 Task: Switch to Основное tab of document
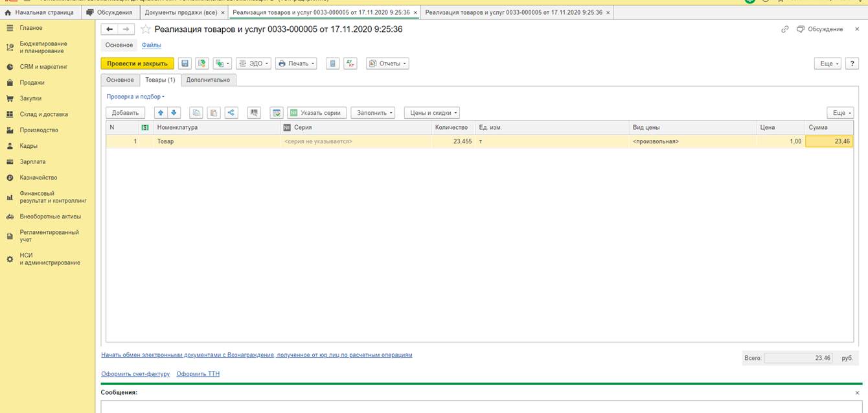[x=120, y=80]
